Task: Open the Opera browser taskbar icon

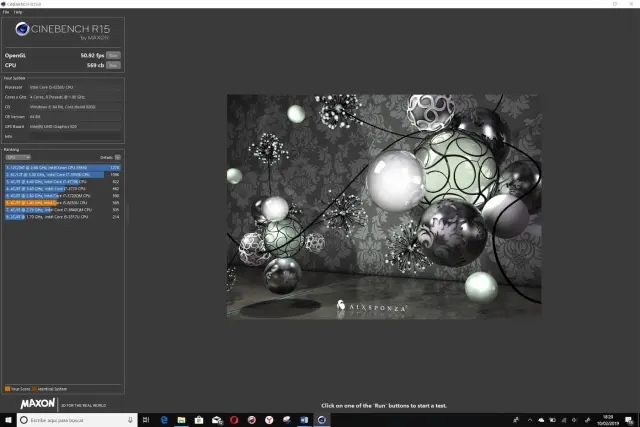Action: click(234, 420)
